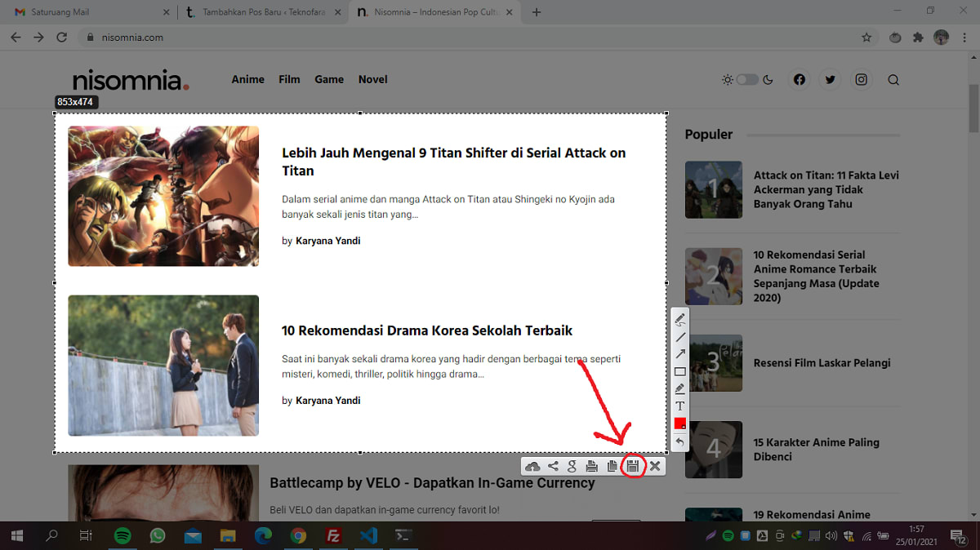
Task: Click Attack on Titan article thumbnail
Action: click(x=163, y=196)
